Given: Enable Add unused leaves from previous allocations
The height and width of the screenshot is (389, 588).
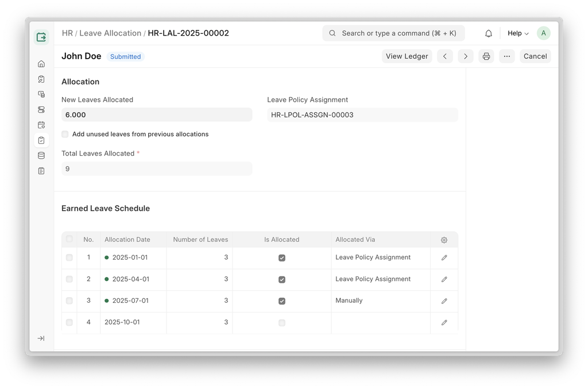Looking at the screenshot, I should 65,134.
